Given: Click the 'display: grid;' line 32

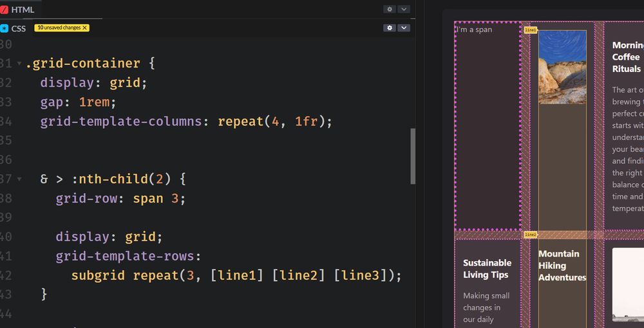Looking at the screenshot, I should pos(93,83).
